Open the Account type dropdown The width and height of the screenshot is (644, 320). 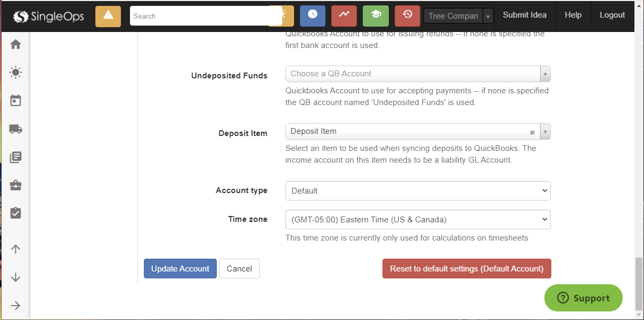[418, 190]
